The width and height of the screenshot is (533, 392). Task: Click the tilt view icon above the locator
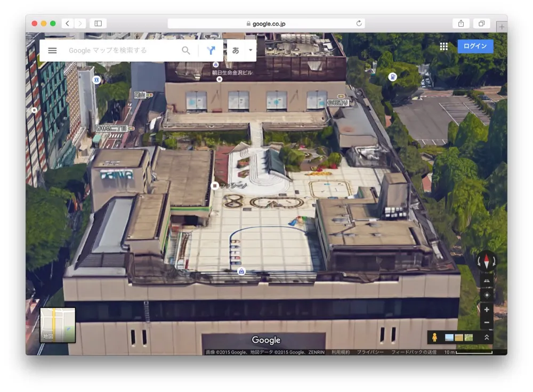coord(488,280)
